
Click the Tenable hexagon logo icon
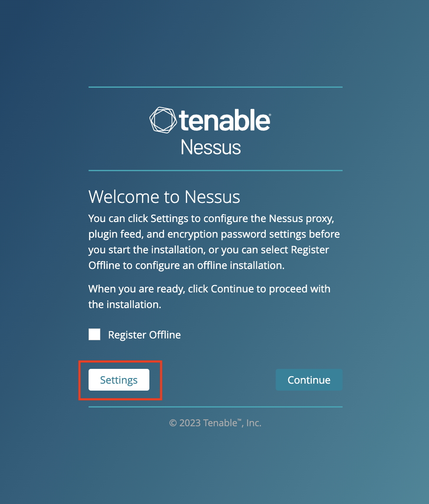[163, 119]
